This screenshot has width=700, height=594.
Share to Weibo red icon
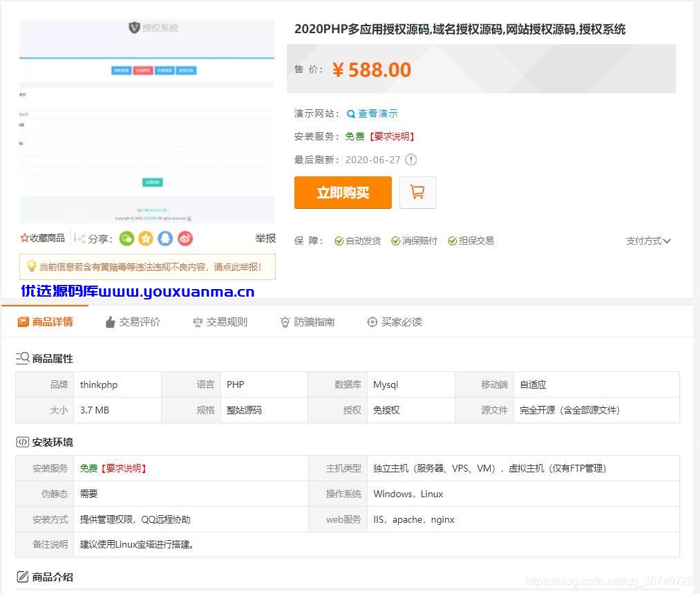185,239
